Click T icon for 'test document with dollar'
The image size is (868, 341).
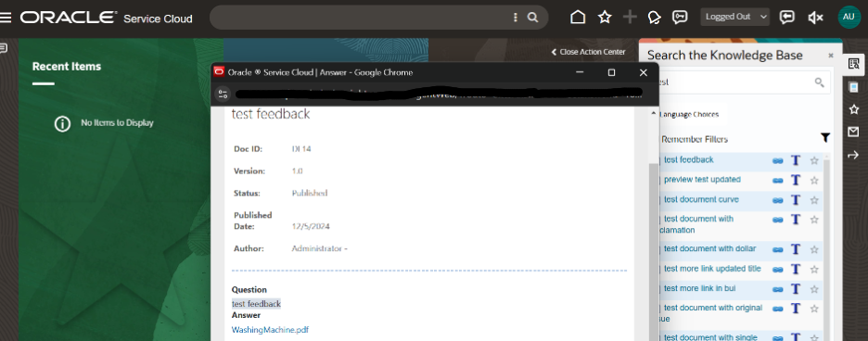(796, 249)
